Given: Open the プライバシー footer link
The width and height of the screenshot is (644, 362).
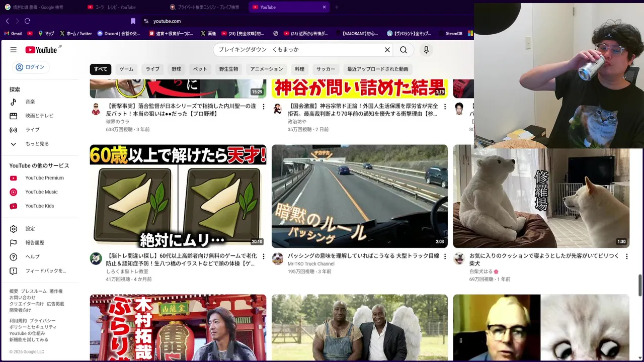Looking at the screenshot, I should [42, 321].
